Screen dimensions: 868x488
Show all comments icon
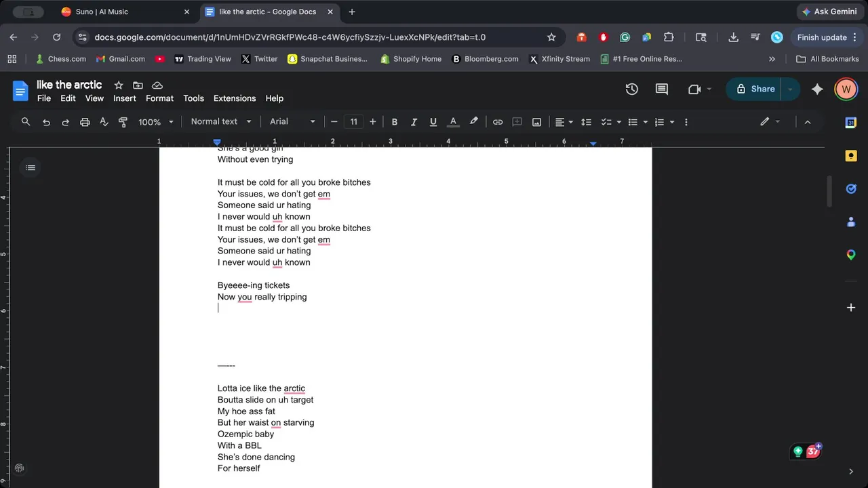(662, 89)
